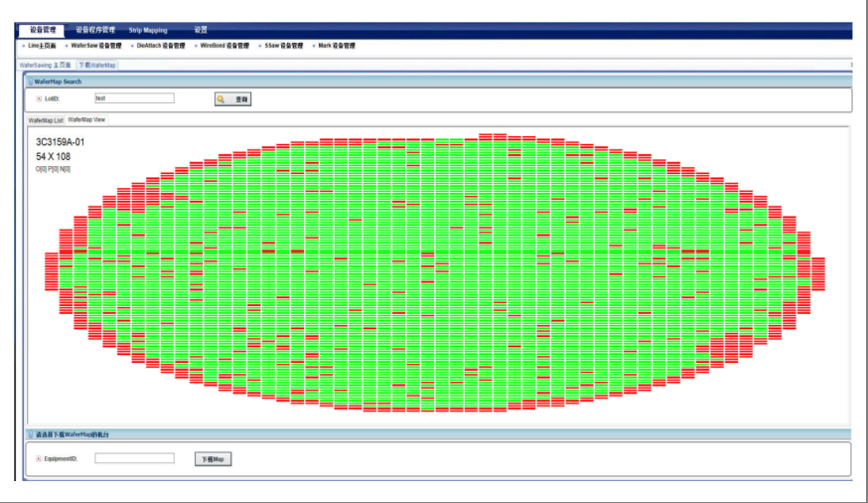Open SSaw 设备管理 link
868x503 pixels.
pyautogui.click(x=283, y=46)
